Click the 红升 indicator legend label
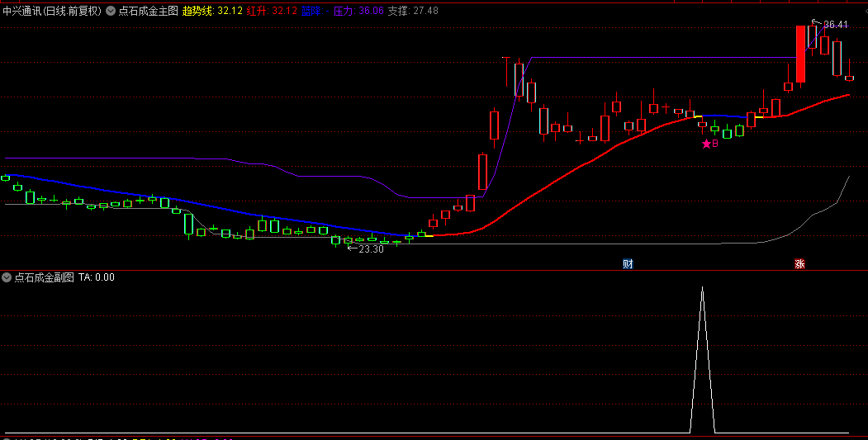This screenshot has height=440, width=868. (x=272, y=11)
